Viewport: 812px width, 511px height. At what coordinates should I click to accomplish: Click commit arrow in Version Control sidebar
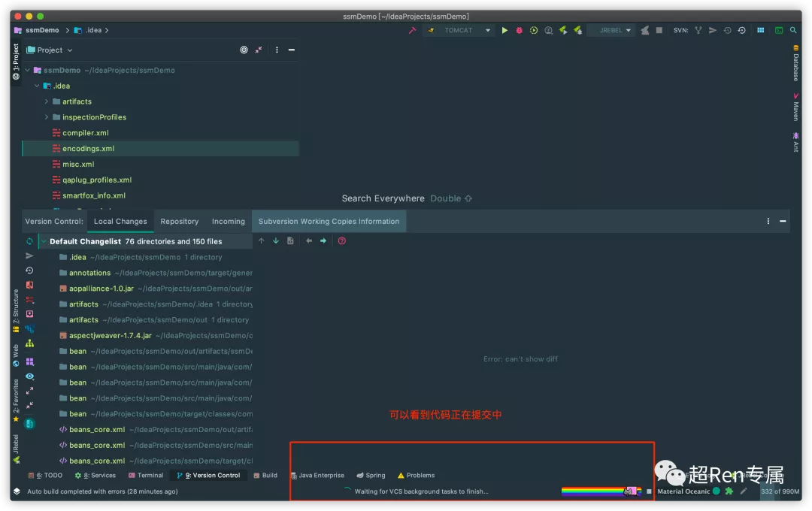click(x=29, y=255)
